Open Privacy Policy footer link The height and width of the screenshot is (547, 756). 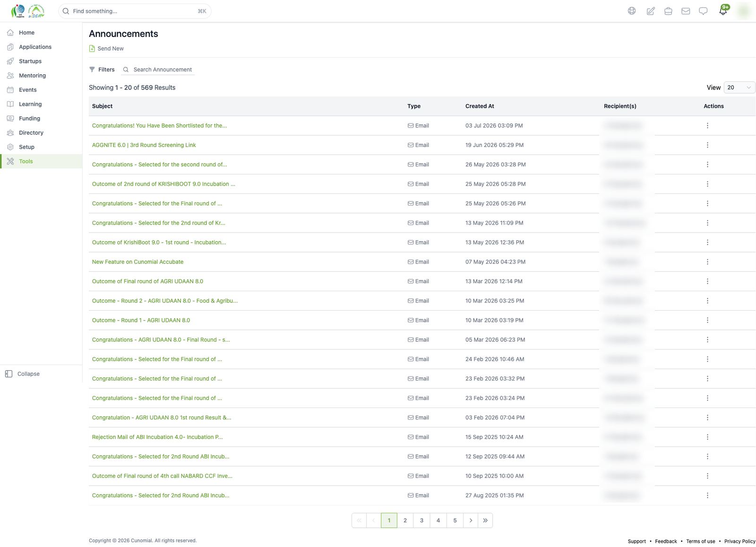(739, 541)
